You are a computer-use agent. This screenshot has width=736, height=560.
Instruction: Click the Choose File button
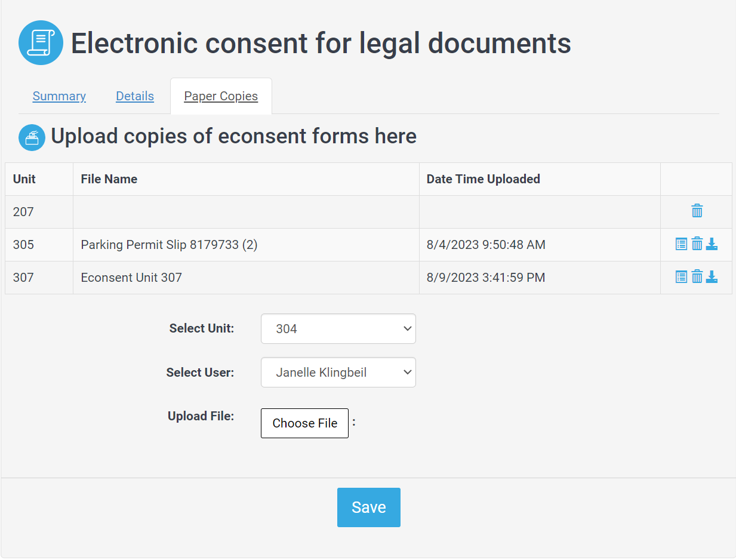pyautogui.click(x=304, y=423)
